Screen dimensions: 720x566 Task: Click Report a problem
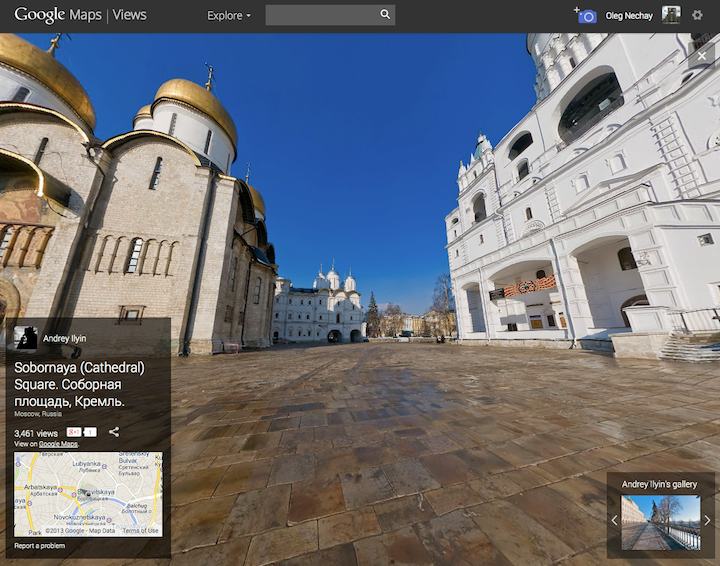click(x=40, y=546)
